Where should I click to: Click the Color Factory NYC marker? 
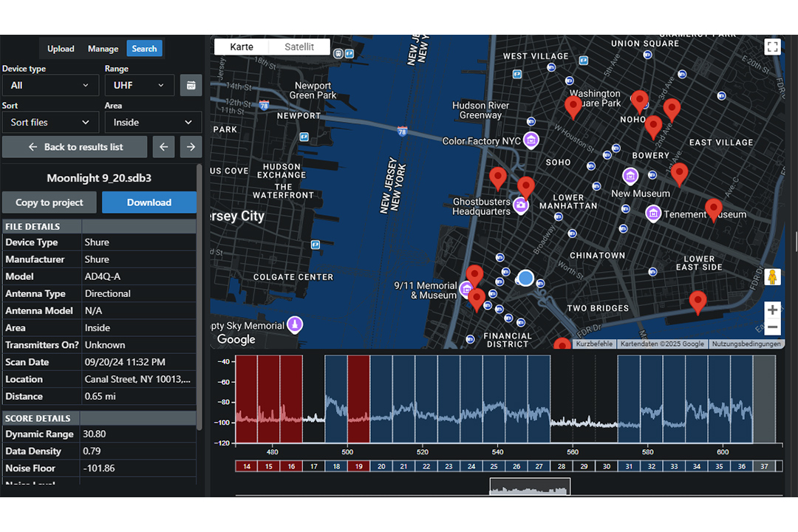531,140
